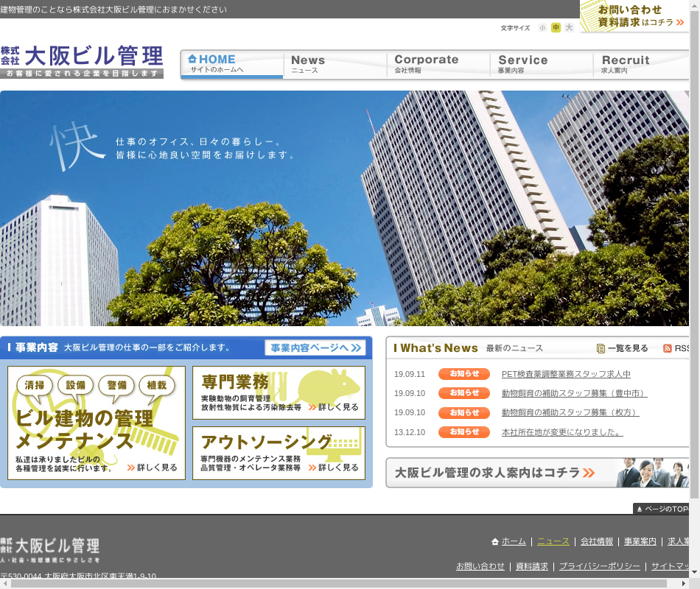Open the News navigation tab
700x589 pixels.
[x=335, y=64]
